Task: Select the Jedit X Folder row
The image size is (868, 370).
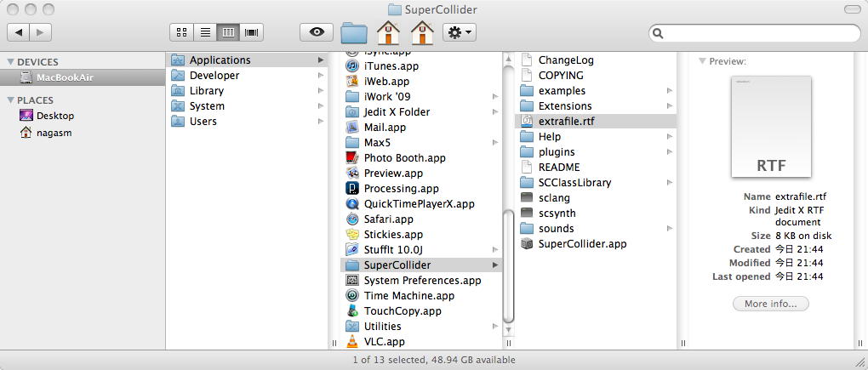Action: (x=421, y=111)
